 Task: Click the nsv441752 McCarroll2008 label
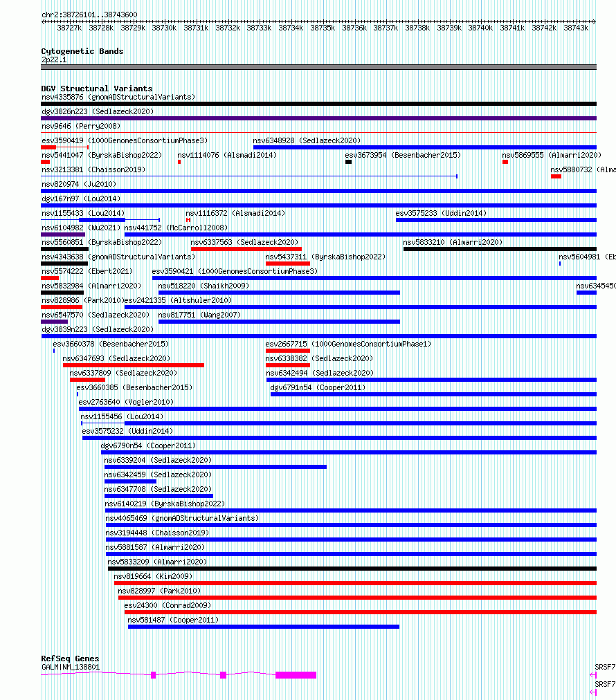[x=176, y=228]
